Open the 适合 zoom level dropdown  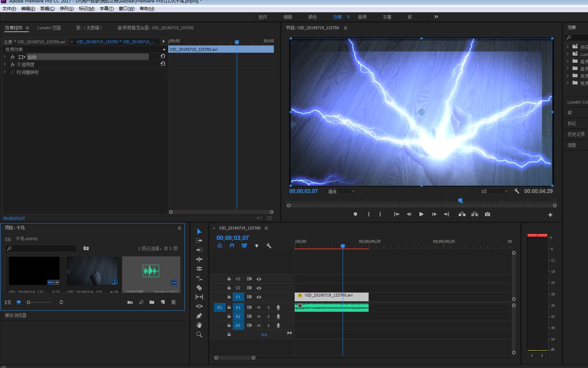(x=341, y=191)
